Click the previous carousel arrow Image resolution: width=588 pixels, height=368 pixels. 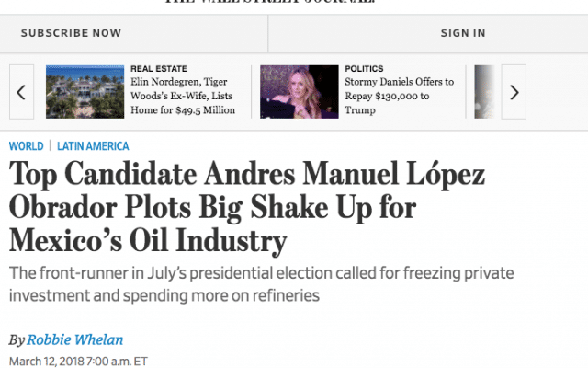[x=21, y=92]
